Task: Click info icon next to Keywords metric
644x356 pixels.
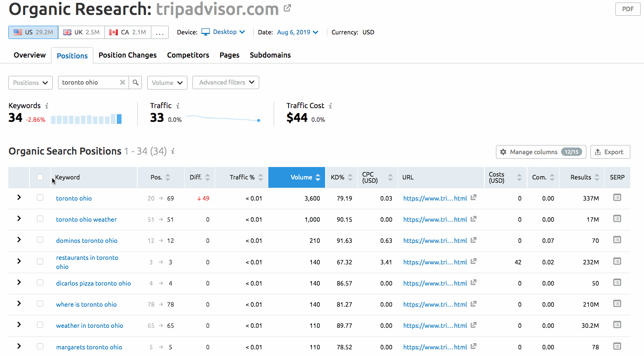Action: (47, 106)
